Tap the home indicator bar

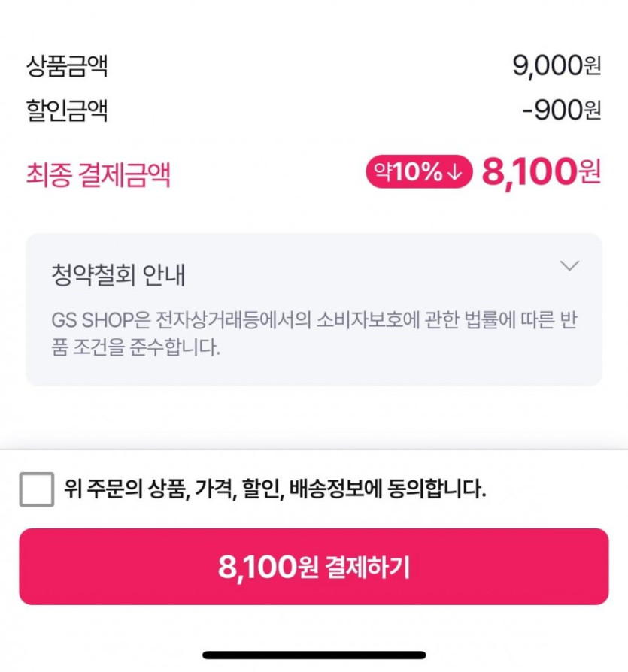tap(314, 655)
